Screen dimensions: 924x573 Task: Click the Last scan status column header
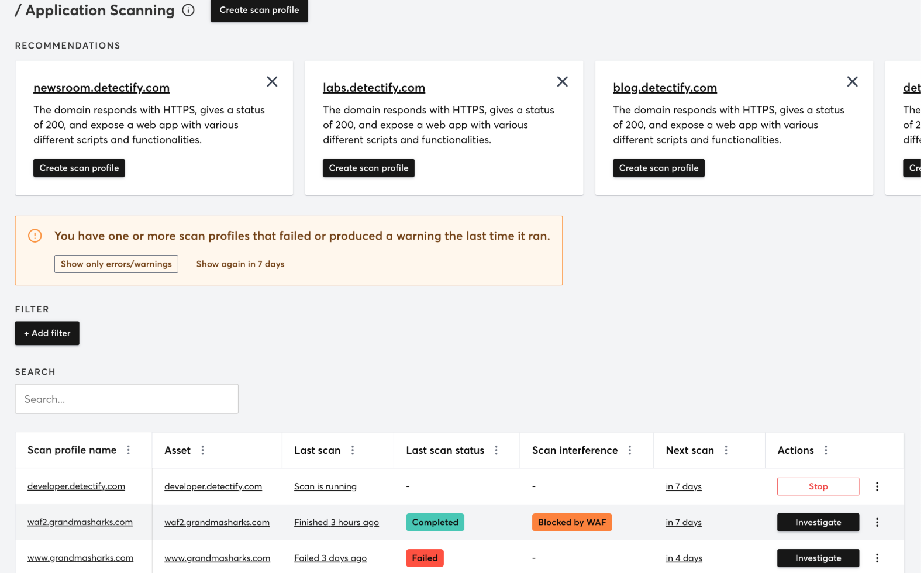[445, 450]
